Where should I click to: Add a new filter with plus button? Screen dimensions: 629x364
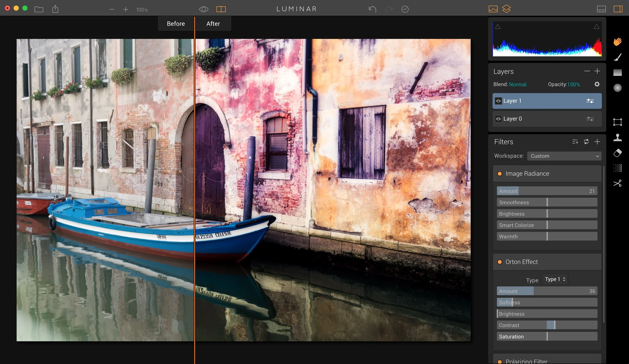[x=597, y=142]
